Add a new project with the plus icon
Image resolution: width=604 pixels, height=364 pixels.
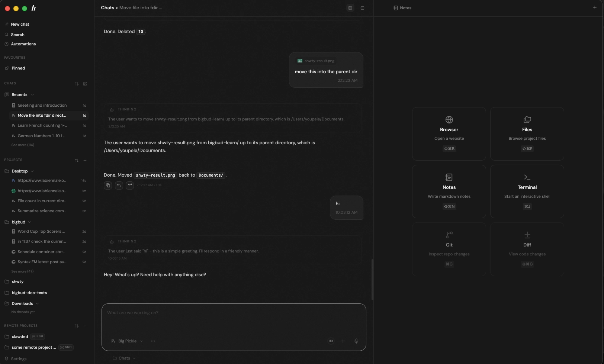pos(85,160)
